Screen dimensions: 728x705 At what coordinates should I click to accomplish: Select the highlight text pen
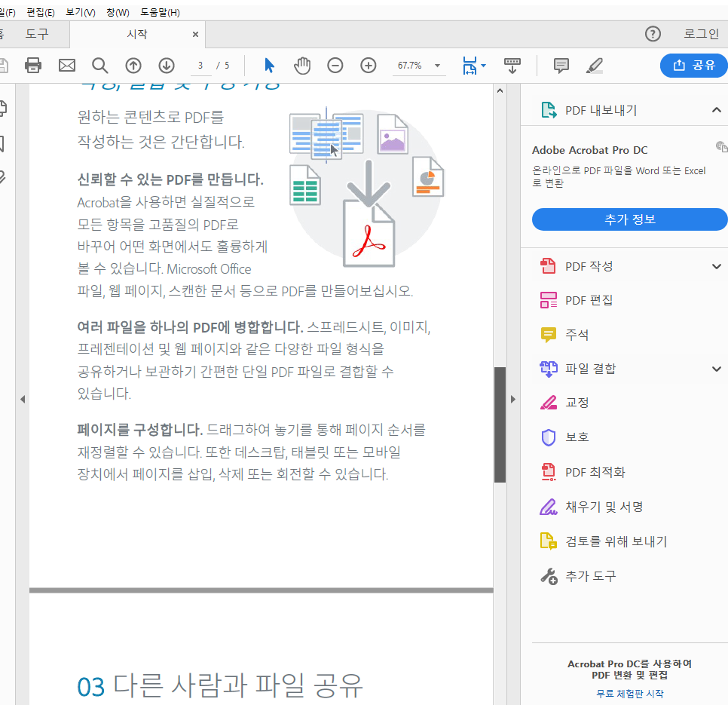(595, 66)
